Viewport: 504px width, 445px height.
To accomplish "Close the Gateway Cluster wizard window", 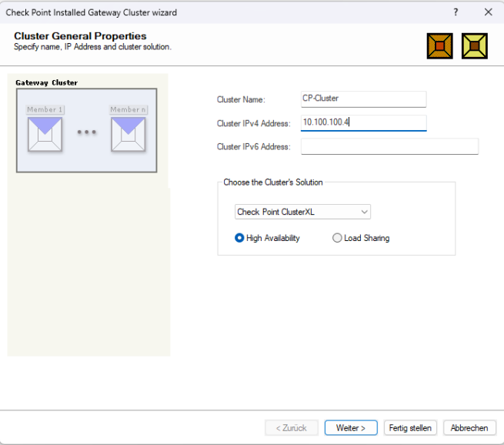I will coord(489,12).
